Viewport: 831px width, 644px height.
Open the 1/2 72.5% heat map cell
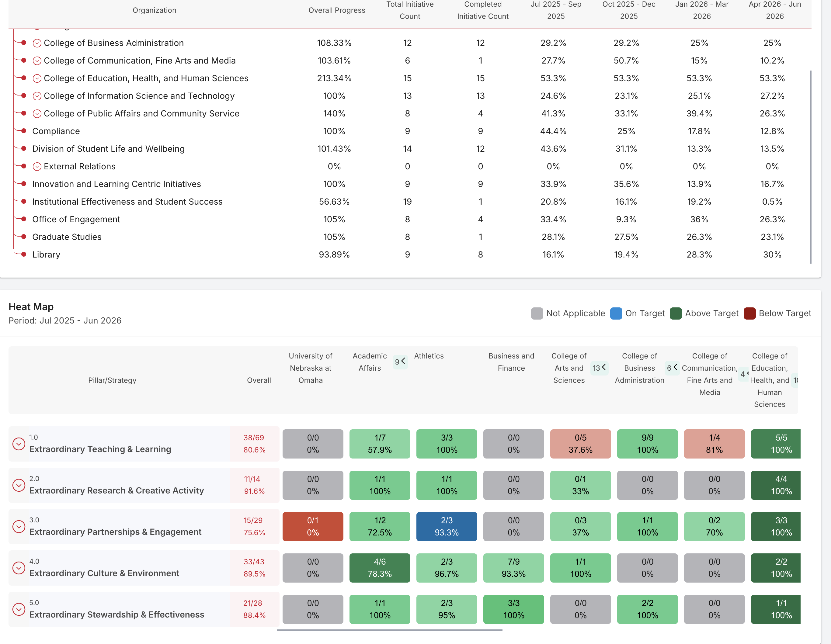click(380, 526)
